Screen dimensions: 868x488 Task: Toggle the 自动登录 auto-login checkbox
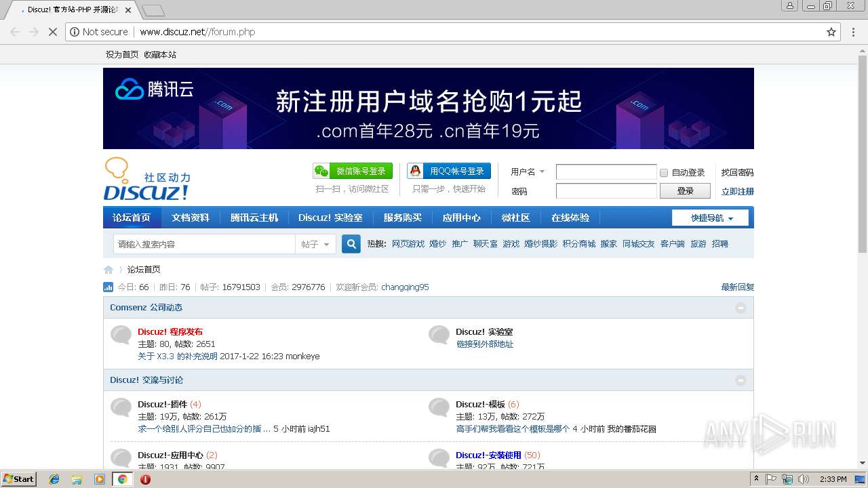click(x=664, y=173)
